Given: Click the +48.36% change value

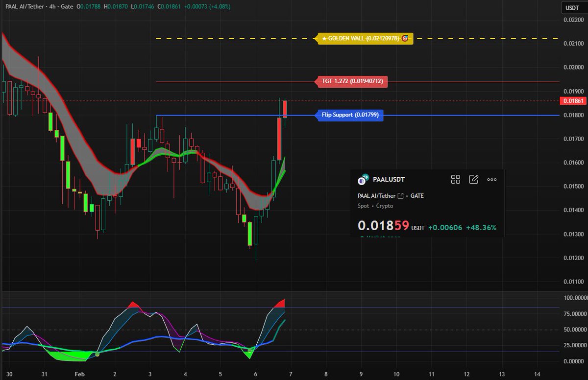Looking at the screenshot, I should tap(481, 228).
